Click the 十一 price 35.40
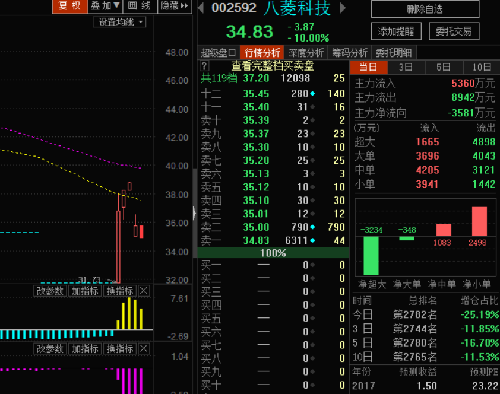This screenshot has height=394, width=500. [256, 107]
